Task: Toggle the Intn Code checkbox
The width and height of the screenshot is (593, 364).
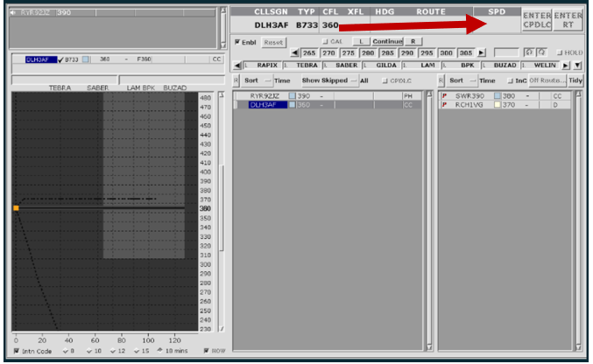Action: coord(17,351)
